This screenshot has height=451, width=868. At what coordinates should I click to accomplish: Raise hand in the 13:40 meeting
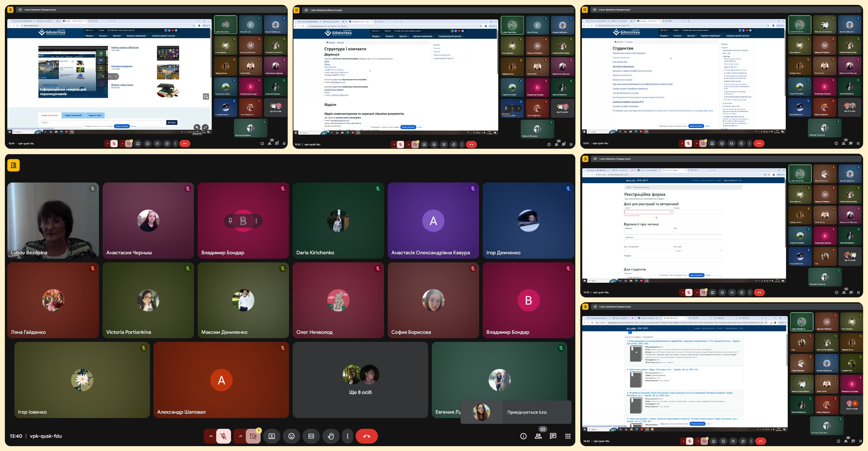point(331,436)
